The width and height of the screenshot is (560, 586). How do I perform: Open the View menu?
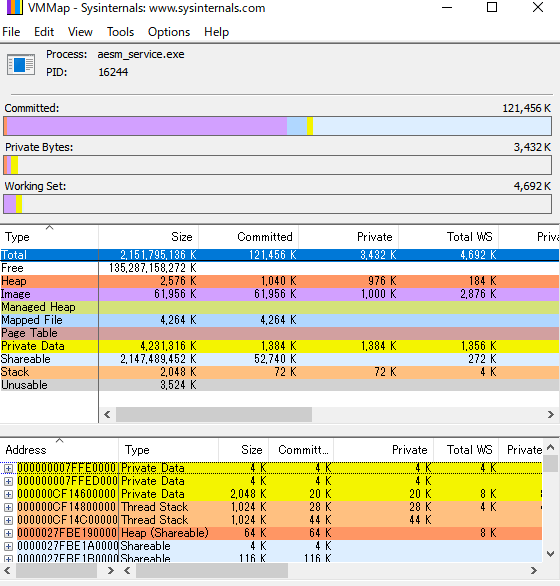pyautogui.click(x=80, y=32)
